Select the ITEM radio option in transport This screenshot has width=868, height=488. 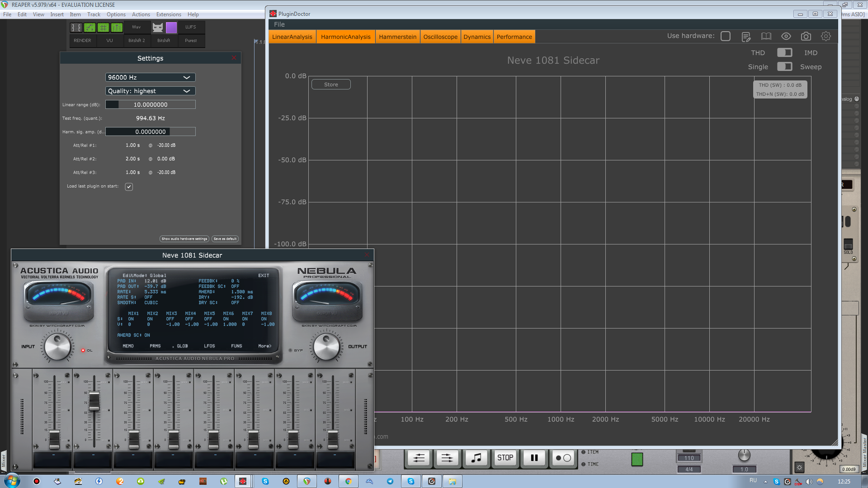[584, 452]
